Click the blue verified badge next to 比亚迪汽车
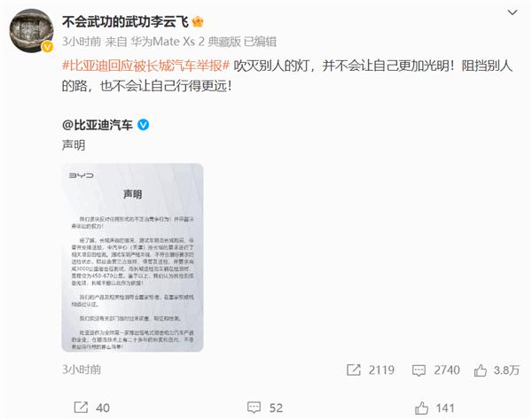Screen dimensions: 532x420 pos(143,125)
